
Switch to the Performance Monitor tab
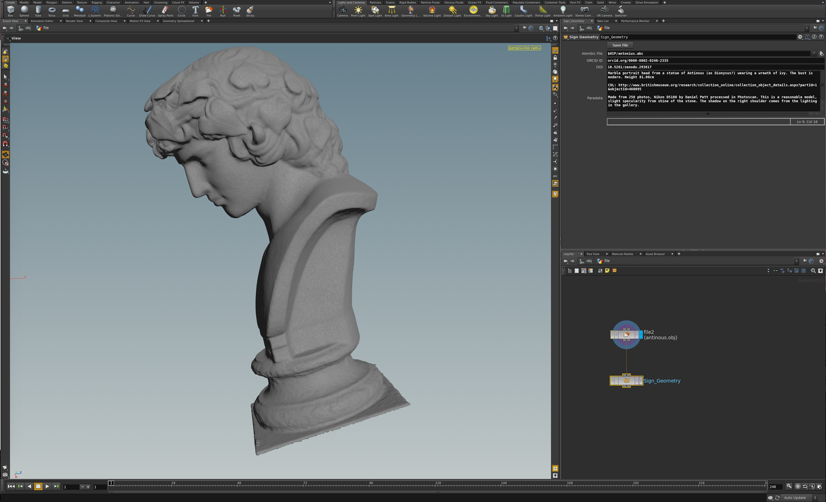click(634, 21)
